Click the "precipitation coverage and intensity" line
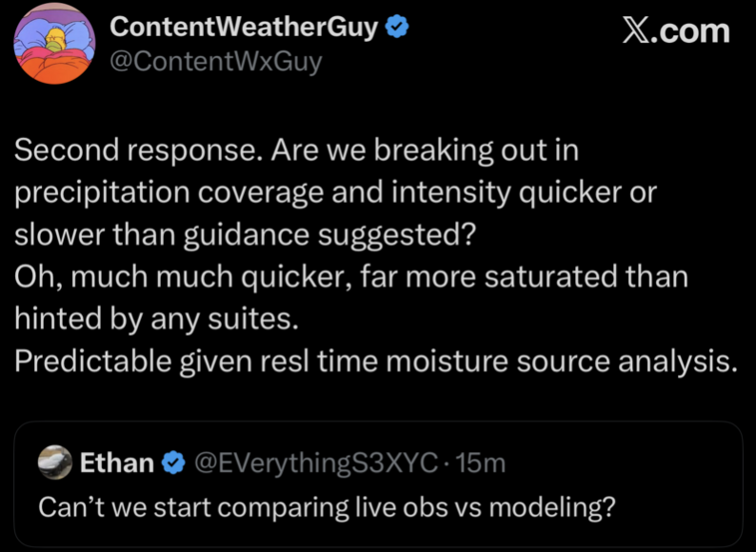Screen dimensions: 756x552 pyautogui.click(x=336, y=191)
